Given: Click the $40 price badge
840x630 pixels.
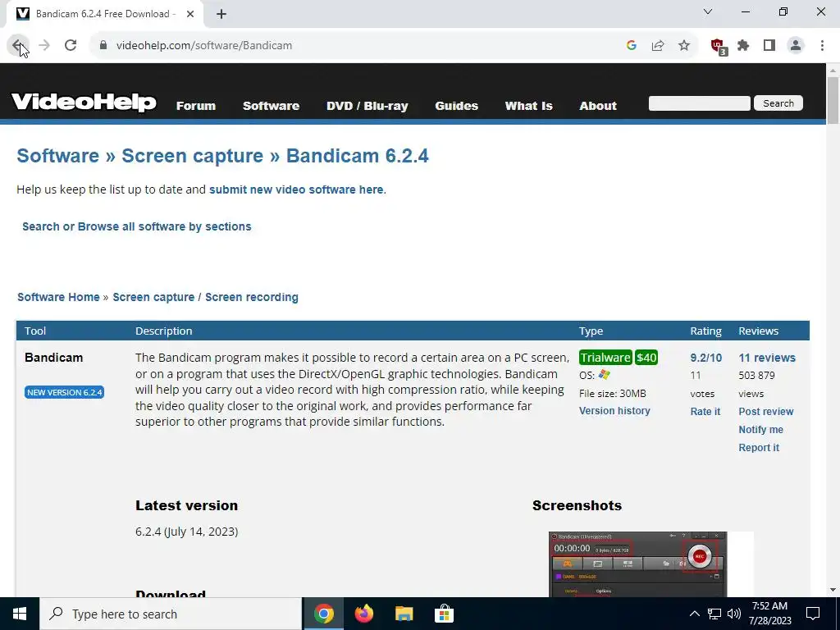Looking at the screenshot, I should pyautogui.click(x=646, y=358).
